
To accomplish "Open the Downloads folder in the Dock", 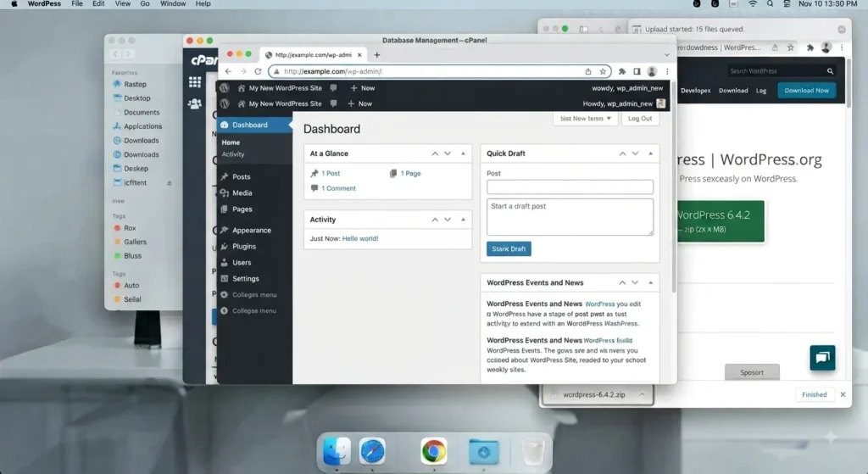I will 484,452.
